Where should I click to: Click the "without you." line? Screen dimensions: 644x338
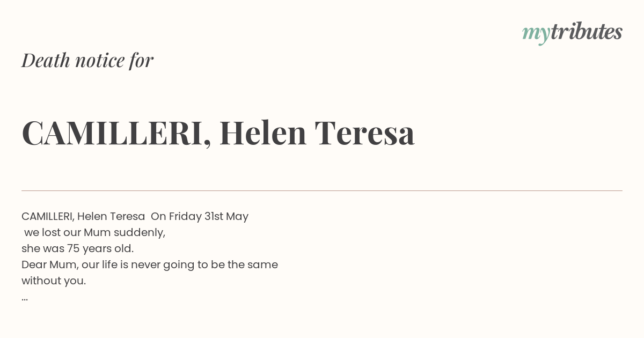pos(54,281)
